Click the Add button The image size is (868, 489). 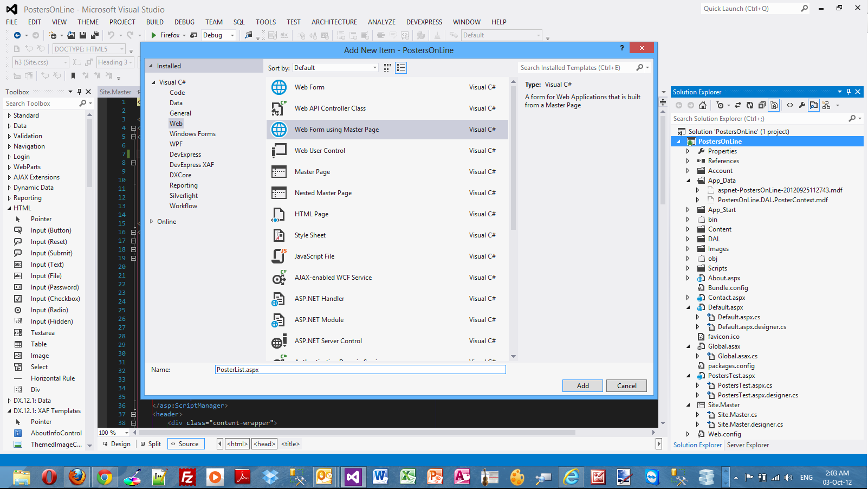pos(583,386)
